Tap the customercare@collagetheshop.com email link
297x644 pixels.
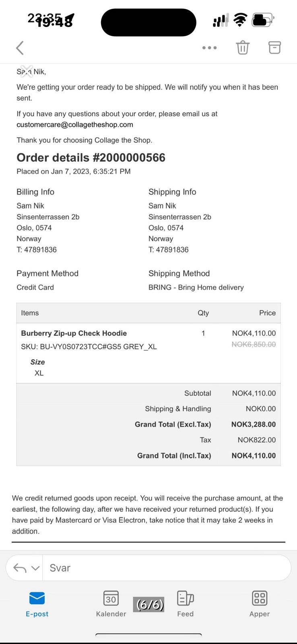(75, 125)
